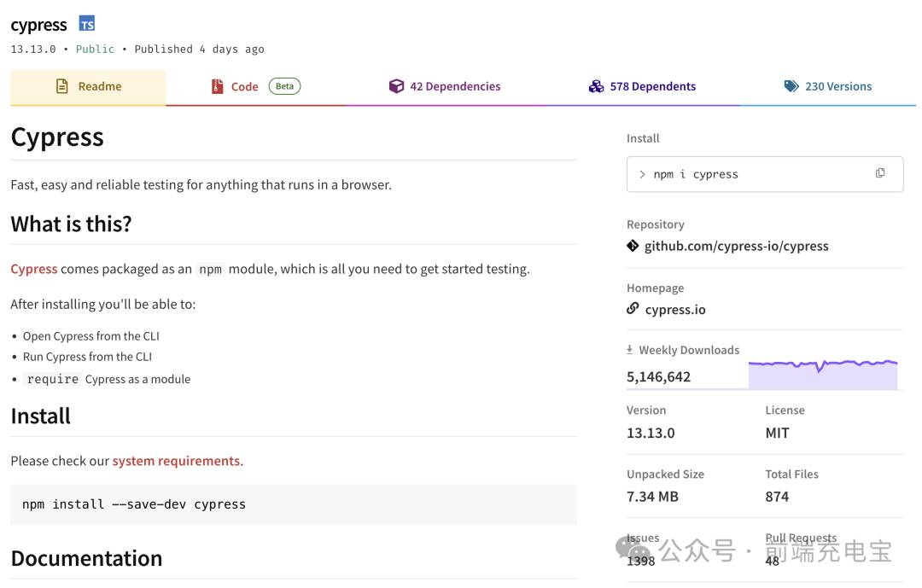Image resolution: width=922 pixels, height=588 pixels.
Task: Click the install prompt chevron icon
Action: [642, 174]
